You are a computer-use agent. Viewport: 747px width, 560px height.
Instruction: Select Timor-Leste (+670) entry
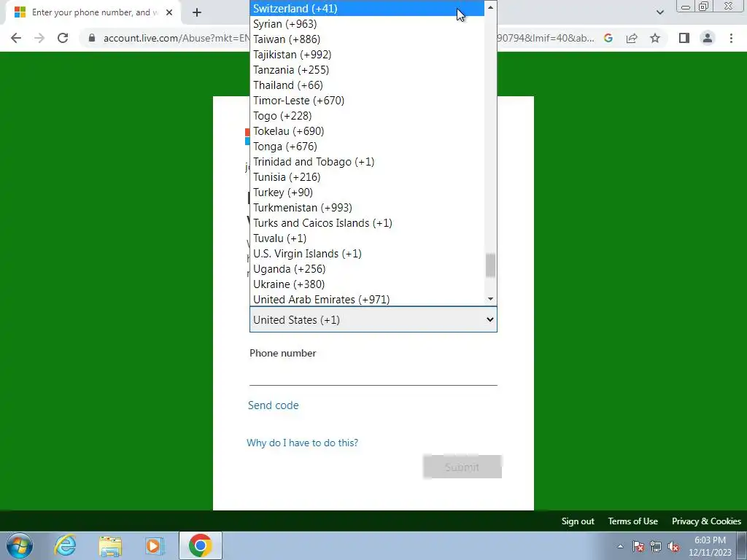point(367,101)
